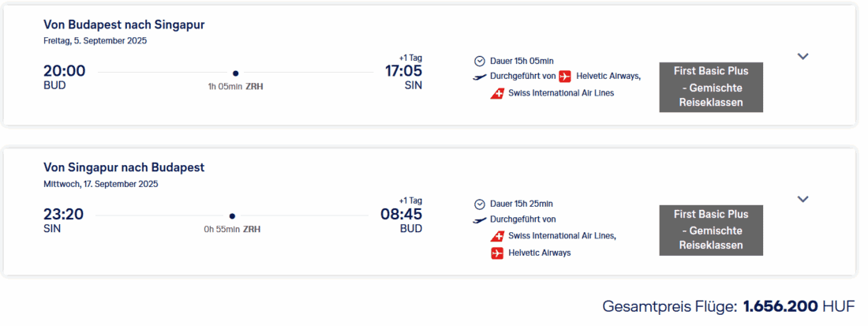This screenshot has width=868, height=326.
Task: Click the stopover dot above 0h 55min ZRH
Action: coord(232,215)
